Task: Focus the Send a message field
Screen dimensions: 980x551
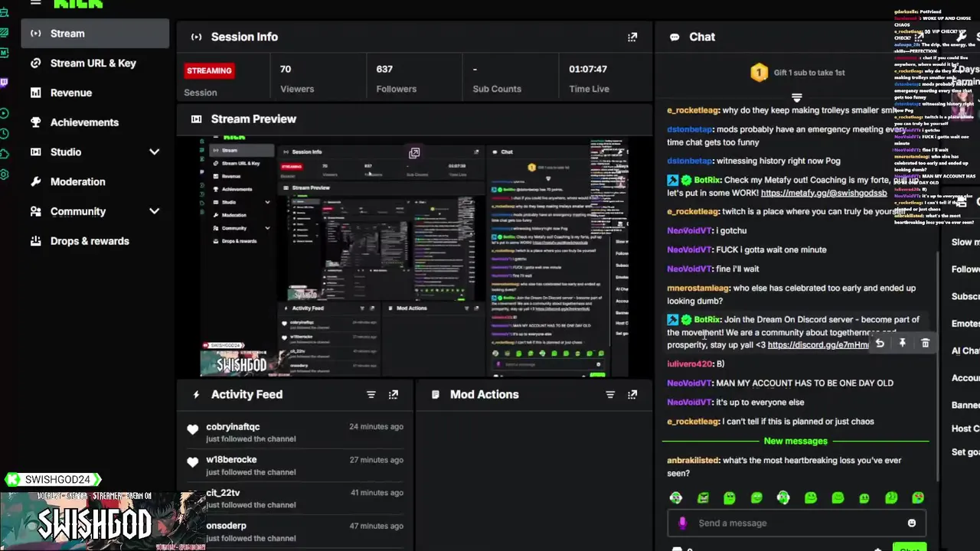Action: tap(796, 523)
